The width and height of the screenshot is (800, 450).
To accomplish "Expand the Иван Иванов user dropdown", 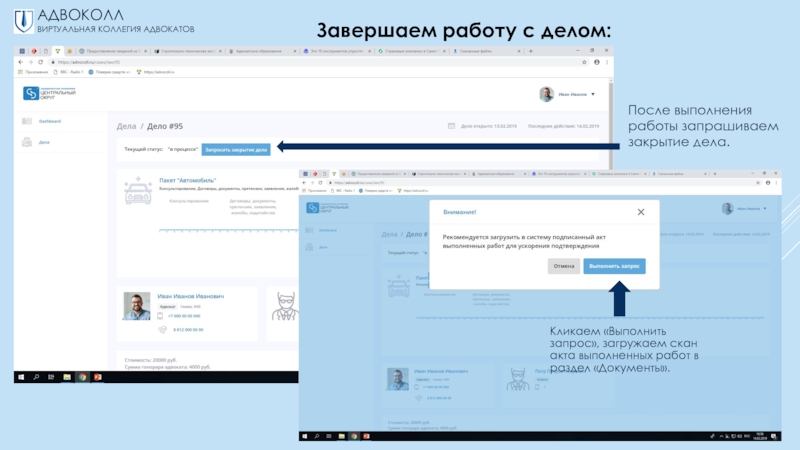I will (593, 94).
